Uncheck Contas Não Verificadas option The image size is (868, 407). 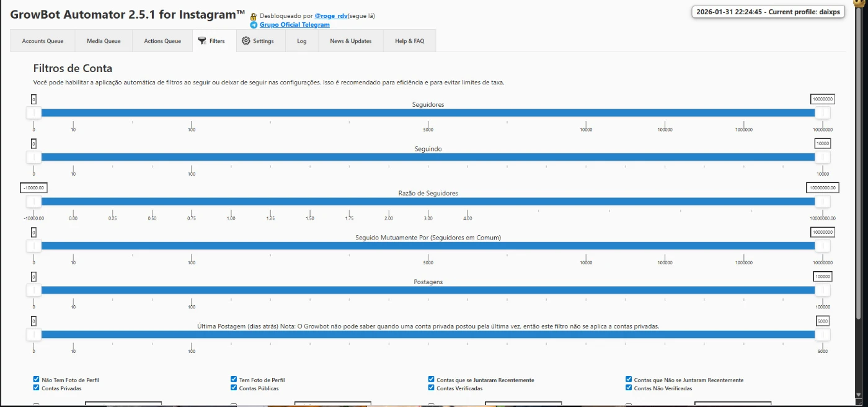[629, 388]
